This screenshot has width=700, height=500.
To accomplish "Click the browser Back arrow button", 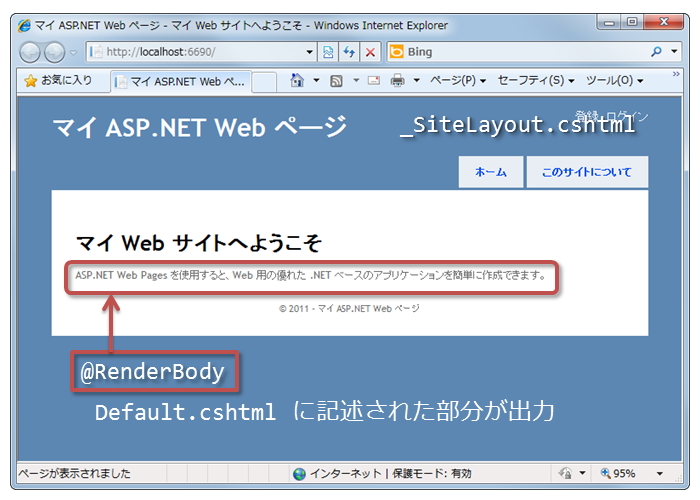I will click(30, 53).
